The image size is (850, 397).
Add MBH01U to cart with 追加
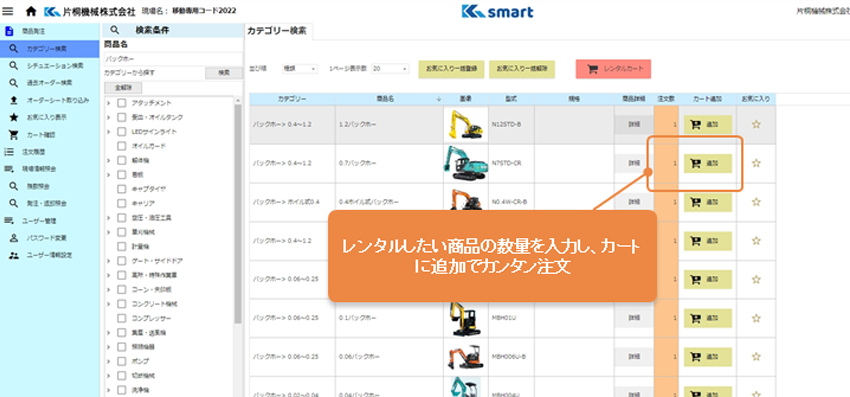[707, 318]
